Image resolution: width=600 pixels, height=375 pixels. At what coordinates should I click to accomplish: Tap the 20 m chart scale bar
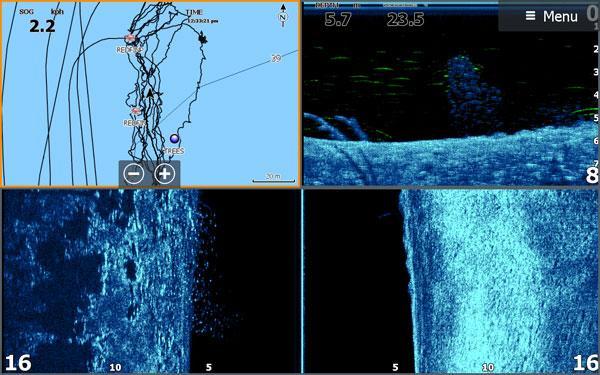[274, 178]
